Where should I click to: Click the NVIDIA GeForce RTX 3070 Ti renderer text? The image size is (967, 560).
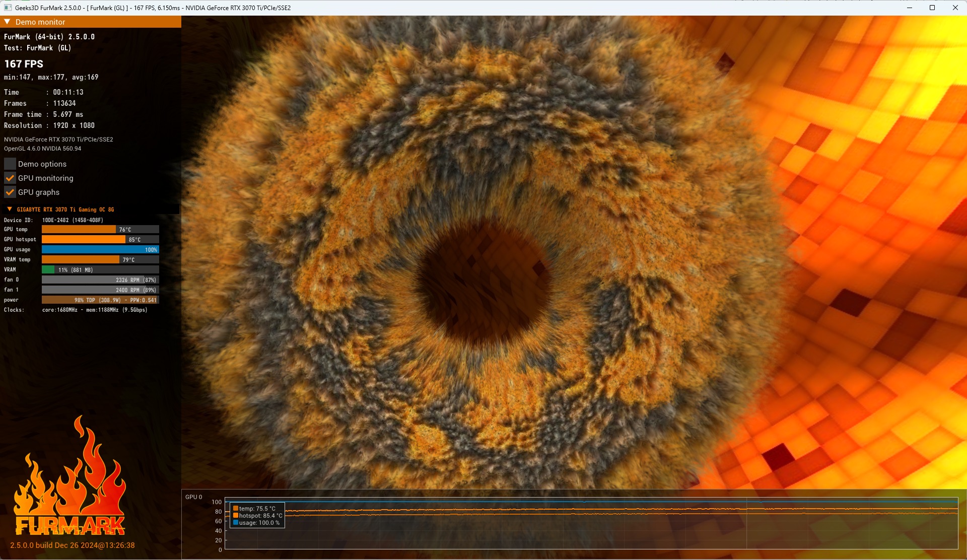[58, 139]
